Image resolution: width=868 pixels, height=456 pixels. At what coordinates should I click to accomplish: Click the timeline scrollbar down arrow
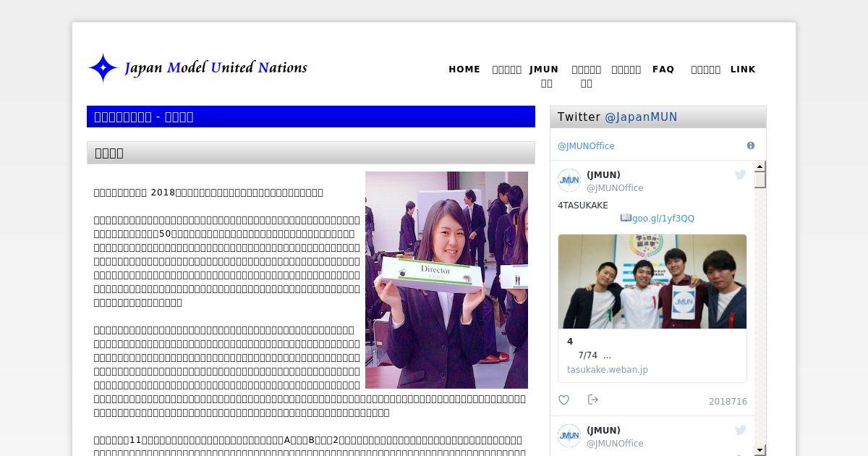click(x=760, y=450)
